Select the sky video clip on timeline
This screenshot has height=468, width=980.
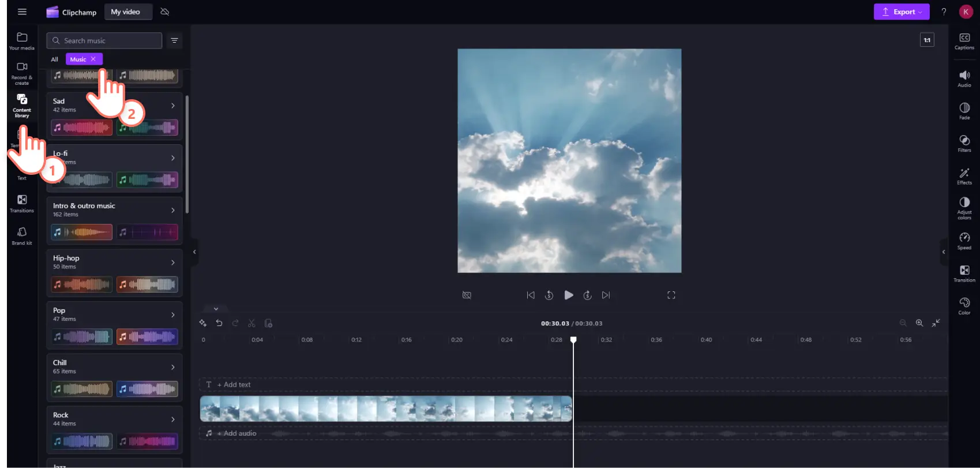point(386,409)
